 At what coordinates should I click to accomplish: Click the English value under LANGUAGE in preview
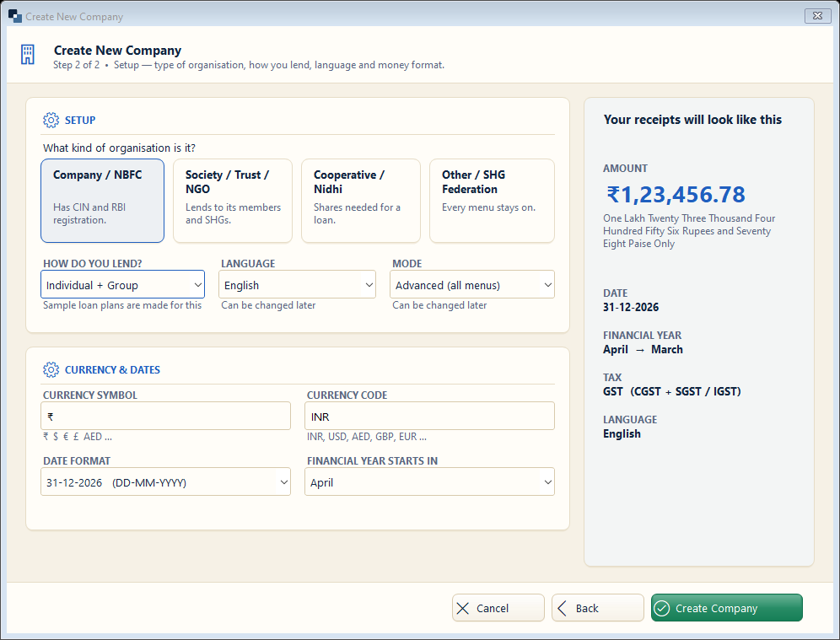click(622, 433)
